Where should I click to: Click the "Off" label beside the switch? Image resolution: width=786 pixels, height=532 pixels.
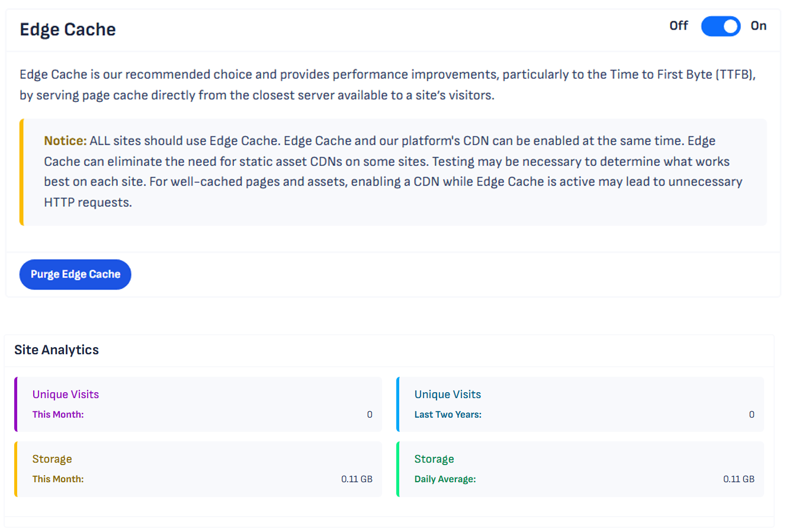coord(678,26)
